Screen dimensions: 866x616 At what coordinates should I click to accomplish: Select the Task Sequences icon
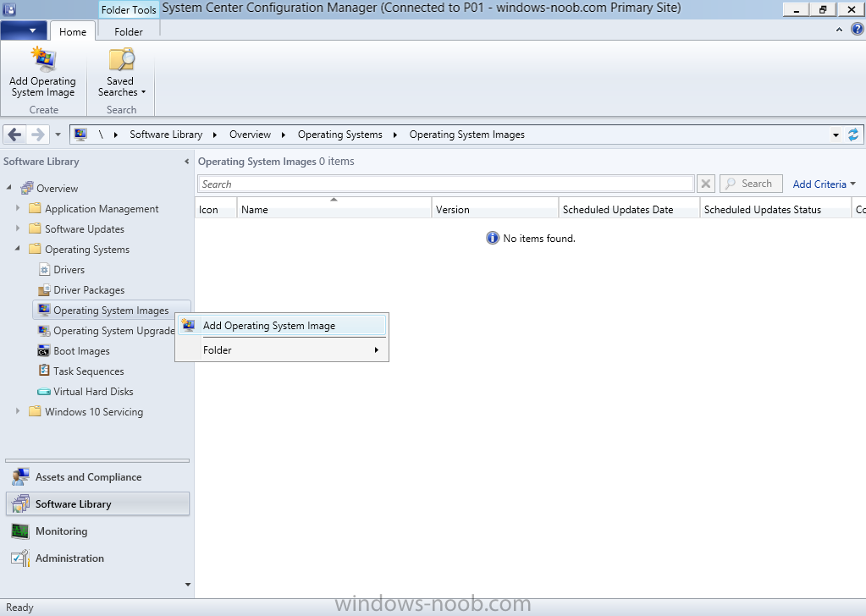click(44, 371)
